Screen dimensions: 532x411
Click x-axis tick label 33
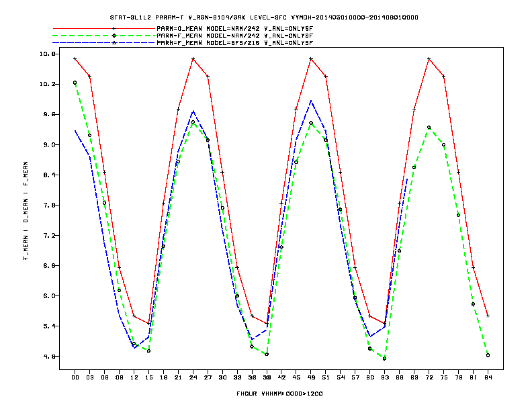(237, 377)
